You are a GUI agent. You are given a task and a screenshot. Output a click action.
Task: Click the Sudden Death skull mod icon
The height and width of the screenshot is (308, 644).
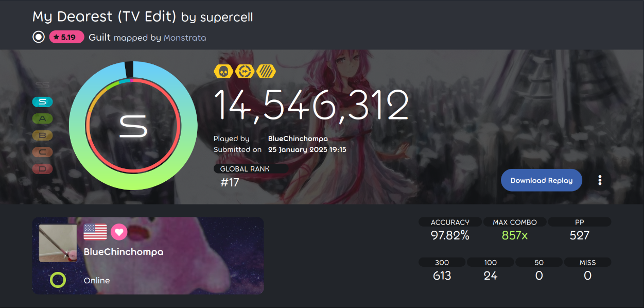(x=223, y=71)
